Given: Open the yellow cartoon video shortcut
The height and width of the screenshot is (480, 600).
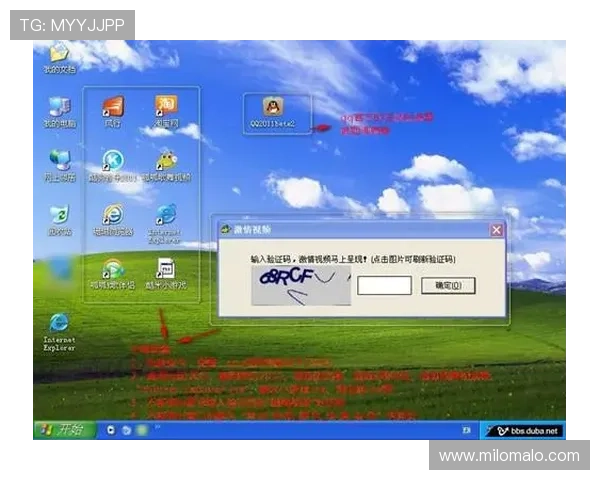Looking at the screenshot, I should [x=166, y=161].
